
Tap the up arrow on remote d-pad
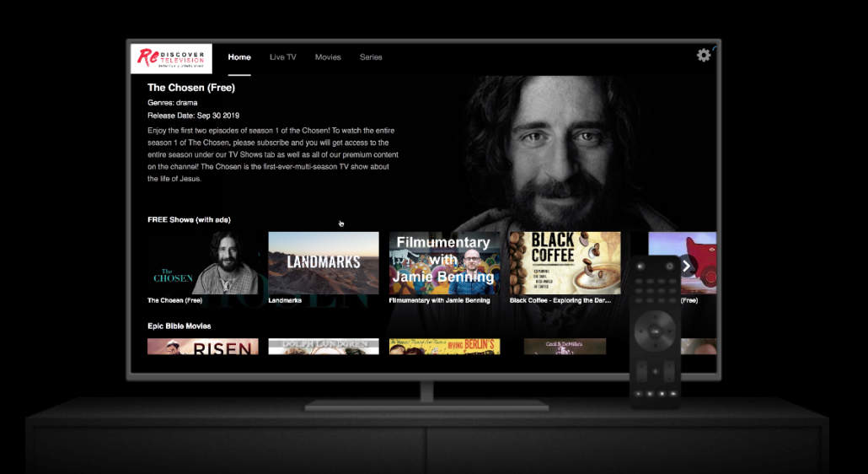click(655, 317)
